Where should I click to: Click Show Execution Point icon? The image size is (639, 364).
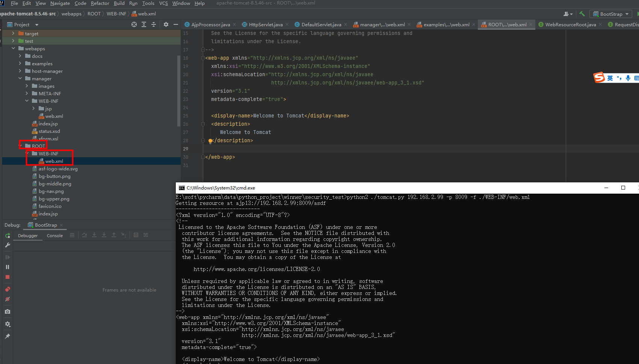pos(72,235)
